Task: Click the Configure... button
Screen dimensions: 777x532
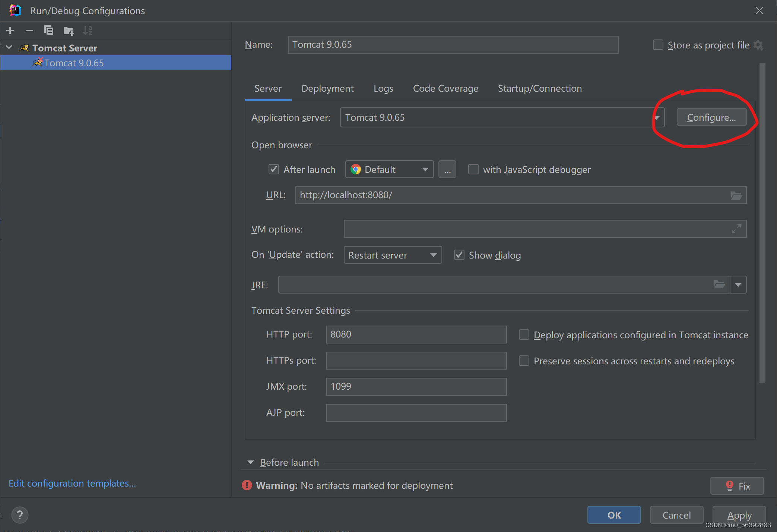Action: pyautogui.click(x=711, y=117)
